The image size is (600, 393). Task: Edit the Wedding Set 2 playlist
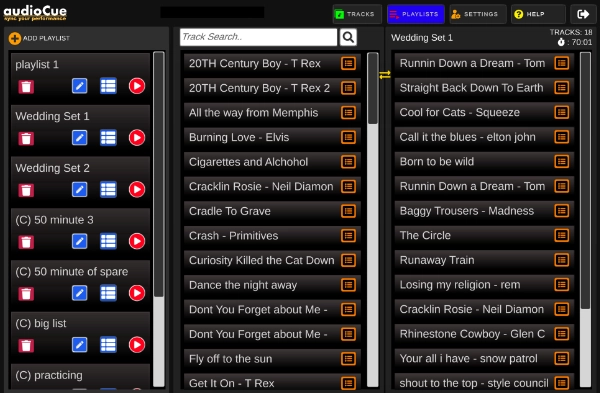pos(80,189)
